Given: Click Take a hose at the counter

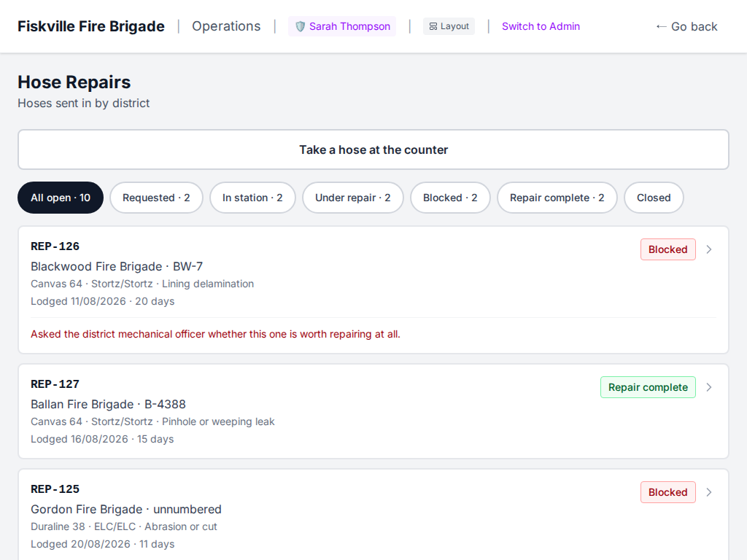Looking at the screenshot, I should pyautogui.click(x=373, y=149).
